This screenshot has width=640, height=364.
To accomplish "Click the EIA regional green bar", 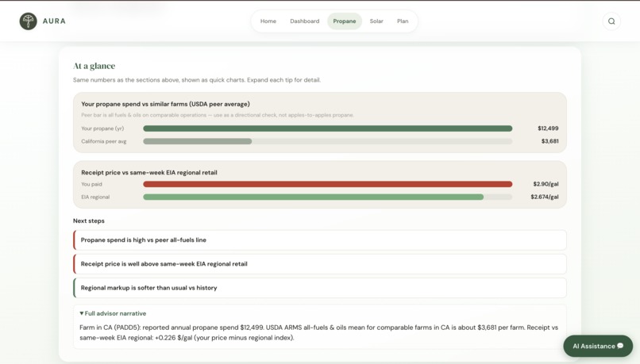I will (x=314, y=197).
